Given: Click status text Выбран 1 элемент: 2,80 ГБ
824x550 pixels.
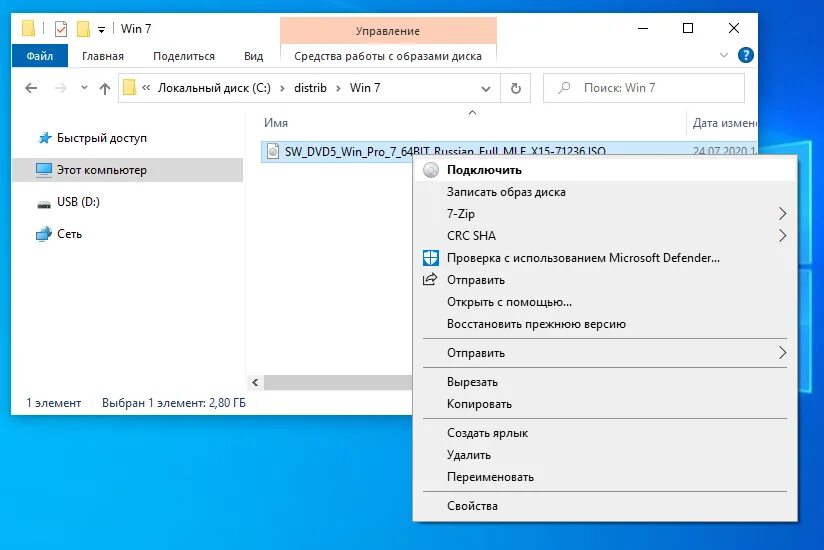Looking at the screenshot, I should point(173,403).
